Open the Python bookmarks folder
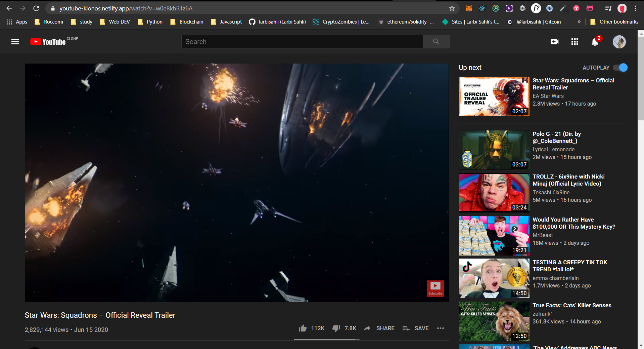 150,22
